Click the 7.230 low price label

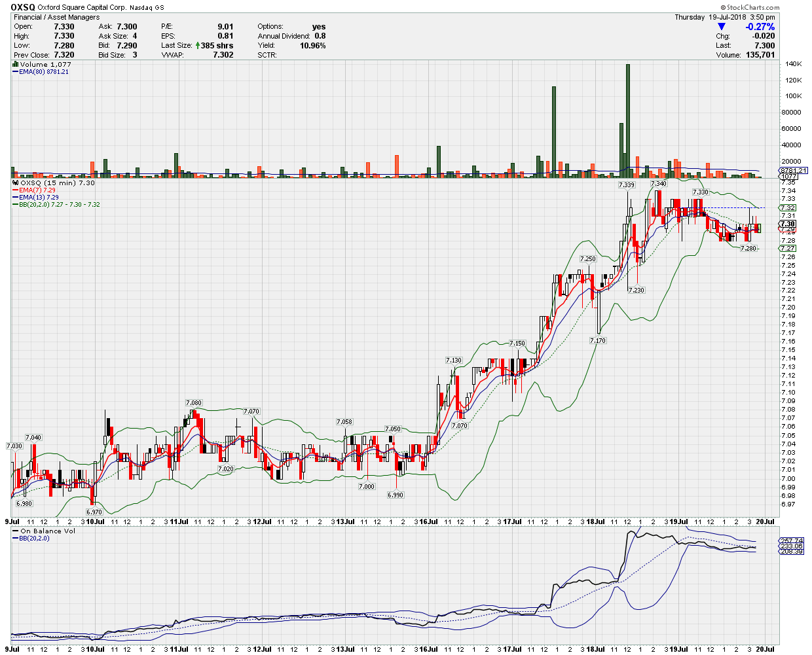coord(637,290)
